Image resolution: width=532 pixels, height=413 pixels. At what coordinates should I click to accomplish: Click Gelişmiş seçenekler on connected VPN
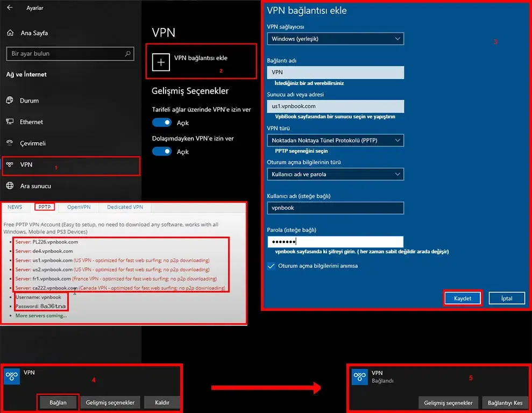(448, 403)
